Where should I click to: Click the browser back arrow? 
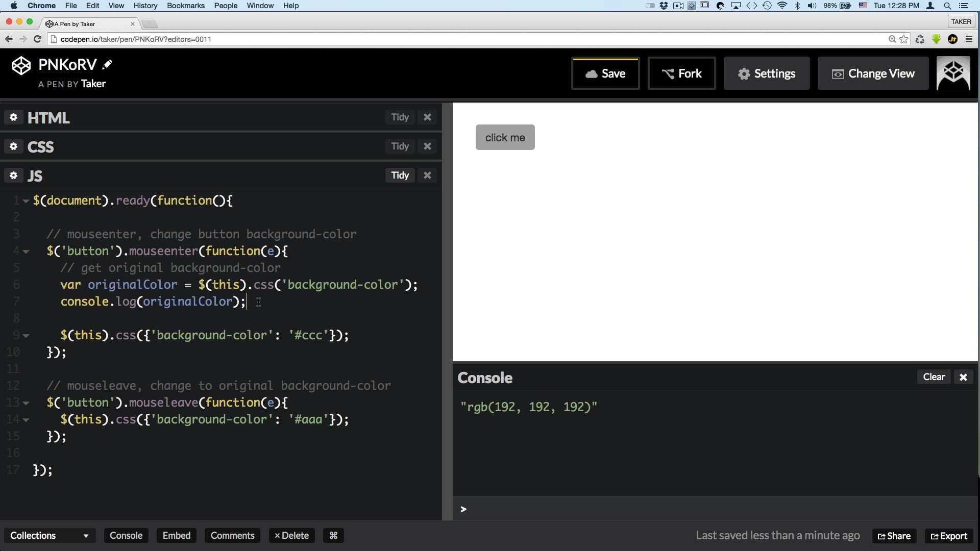point(8,39)
